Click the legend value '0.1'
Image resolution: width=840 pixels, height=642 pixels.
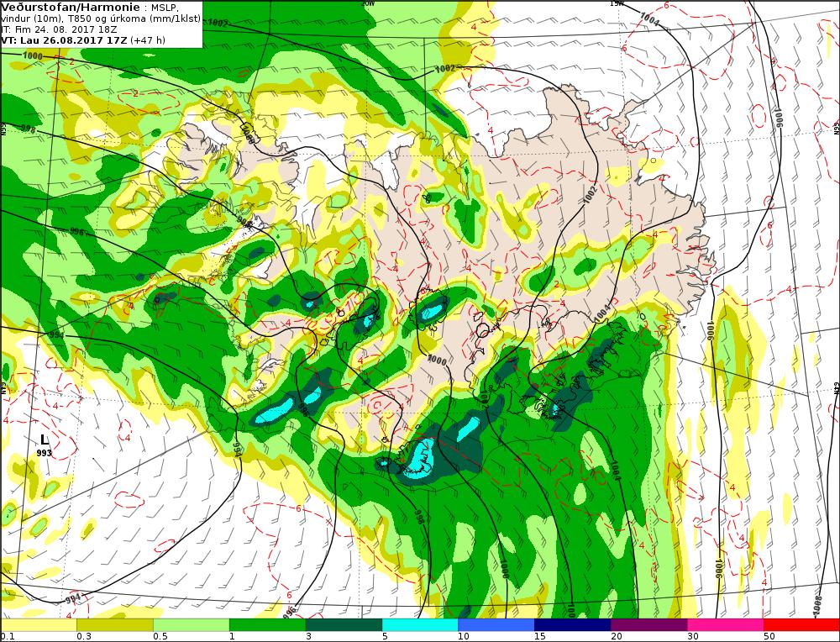pos(8,637)
